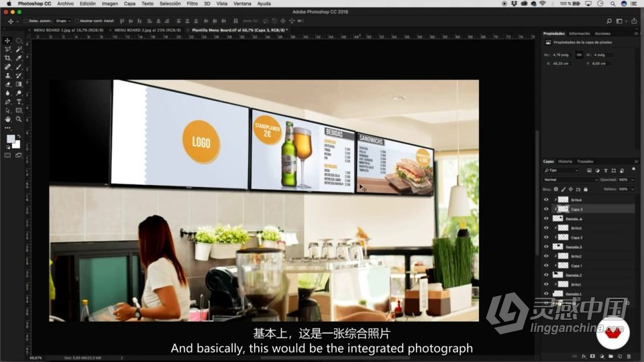Screen dimensions: 644x362
Task: Switch to MENU BOARD 1.jpg document tab
Action: [68, 30]
